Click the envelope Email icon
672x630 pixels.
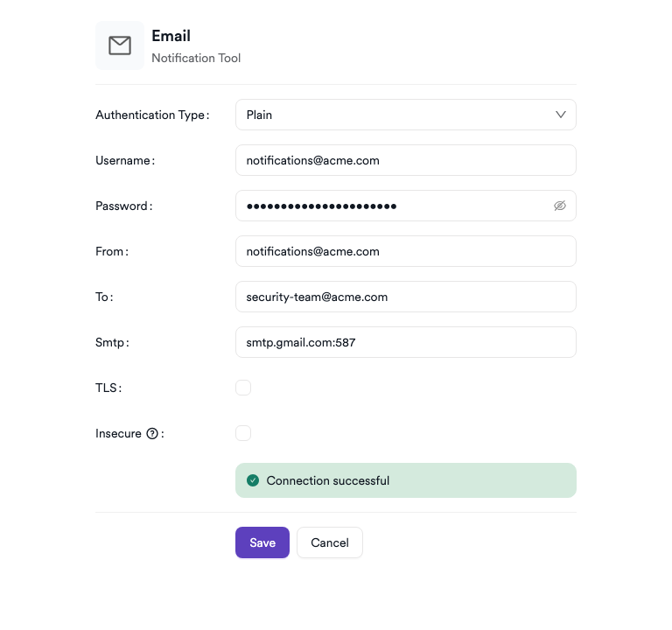tap(120, 45)
